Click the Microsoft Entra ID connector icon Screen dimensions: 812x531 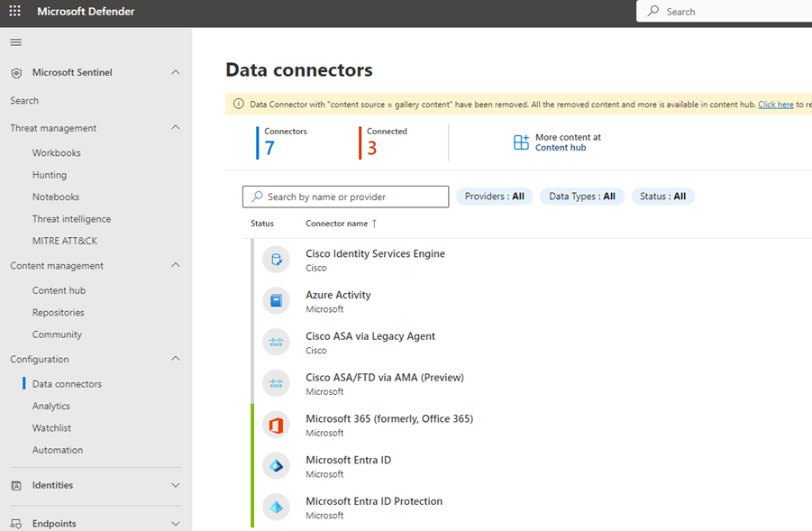[x=276, y=466]
